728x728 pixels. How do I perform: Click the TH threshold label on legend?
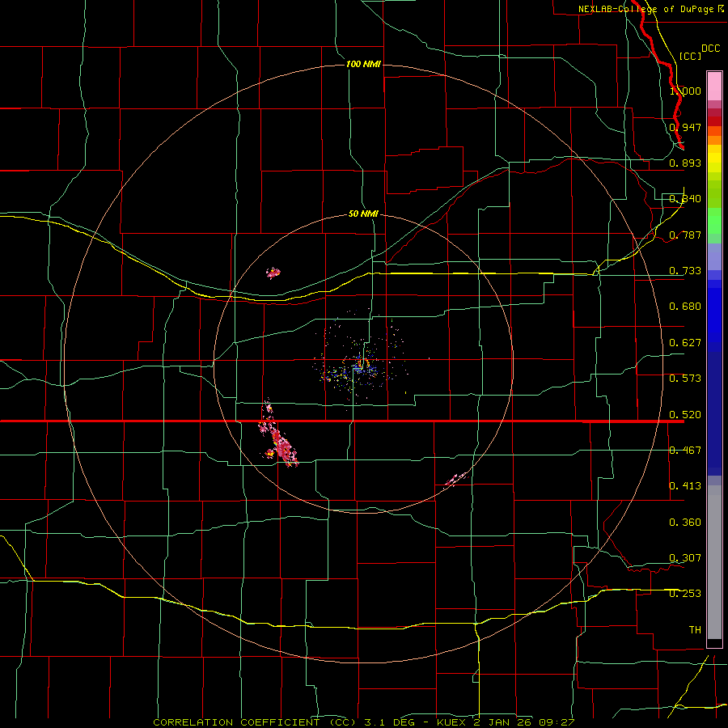click(x=695, y=630)
